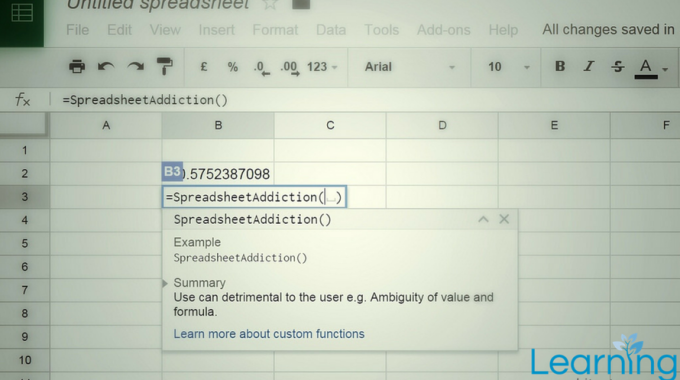Open the text colour picker
This screenshot has width=680, height=380.
click(651, 68)
